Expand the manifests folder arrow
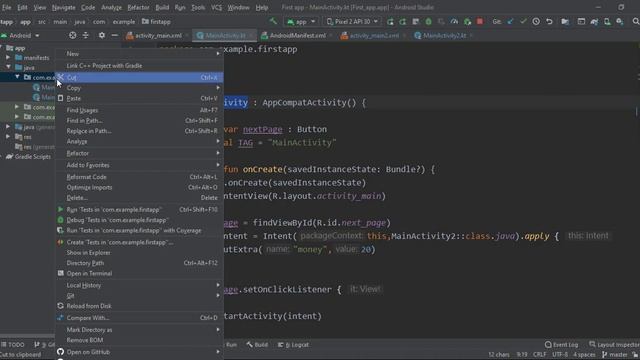 [8, 58]
